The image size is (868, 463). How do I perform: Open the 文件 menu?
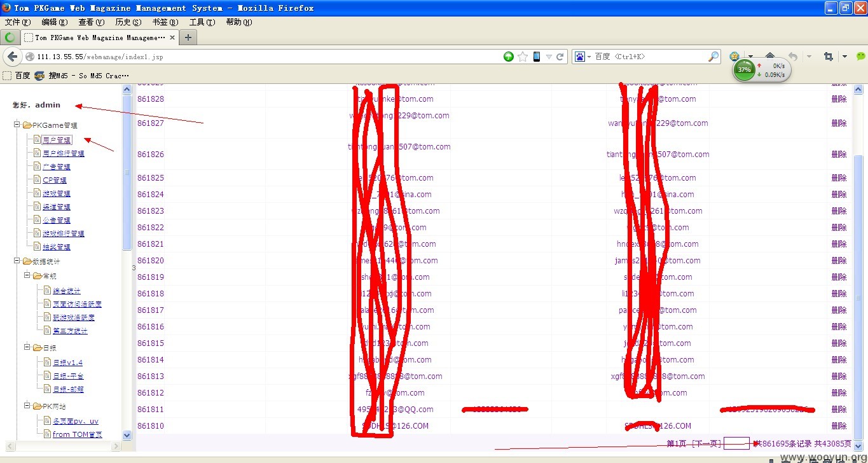pyautogui.click(x=17, y=22)
